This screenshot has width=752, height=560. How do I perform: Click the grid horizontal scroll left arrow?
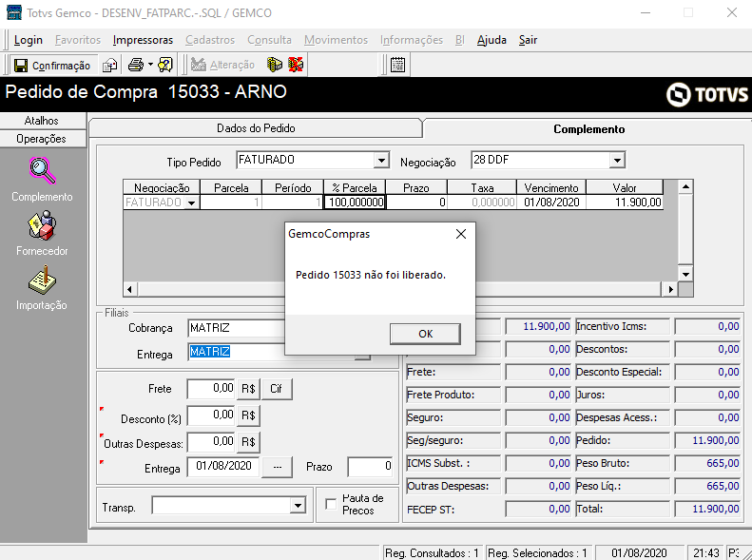click(129, 289)
